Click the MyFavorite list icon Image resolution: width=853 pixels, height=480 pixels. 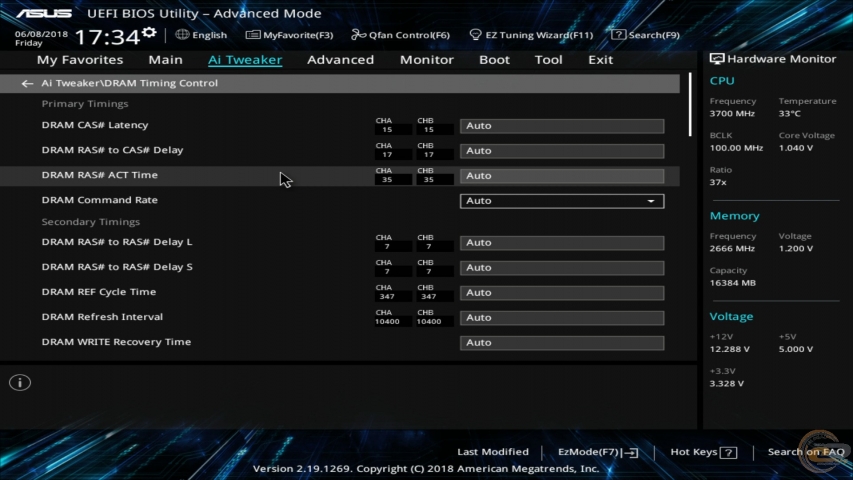click(252, 35)
